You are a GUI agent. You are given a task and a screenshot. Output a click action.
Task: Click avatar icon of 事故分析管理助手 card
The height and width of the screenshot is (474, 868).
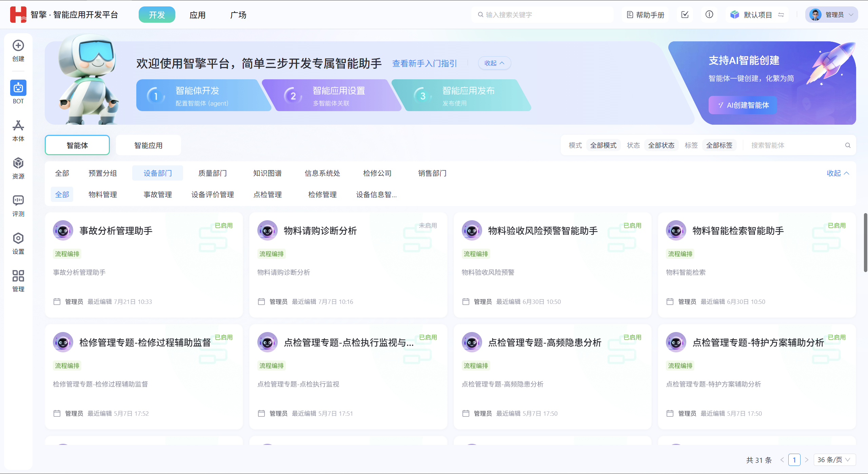pos(63,231)
